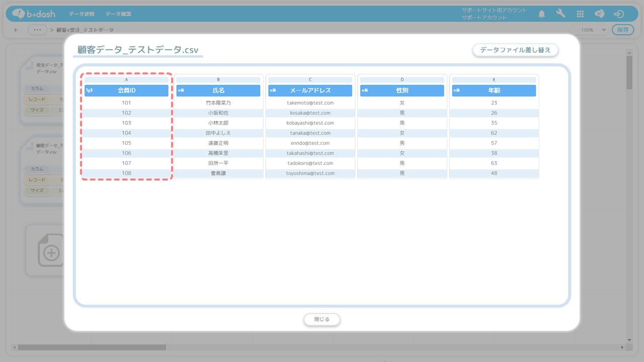Image resolution: width=644 pixels, height=362 pixels.
Task: Click cell 竹本陽菜乃
Action: tap(218, 103)
